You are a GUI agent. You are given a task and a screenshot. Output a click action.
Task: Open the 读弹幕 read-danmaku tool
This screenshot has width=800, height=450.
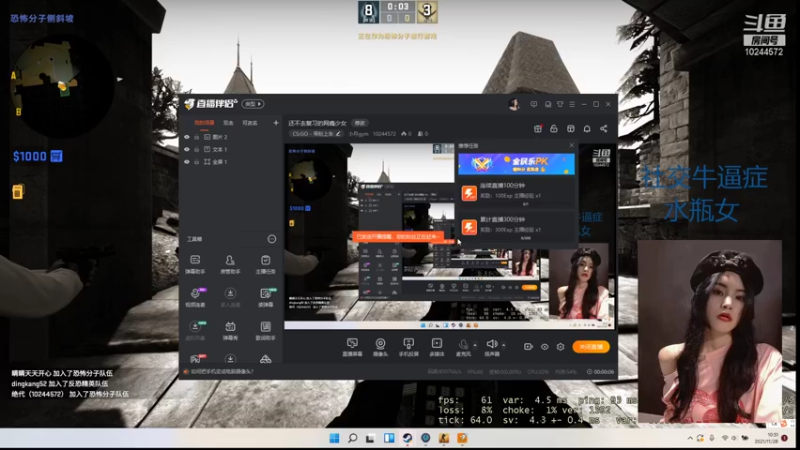265,297
